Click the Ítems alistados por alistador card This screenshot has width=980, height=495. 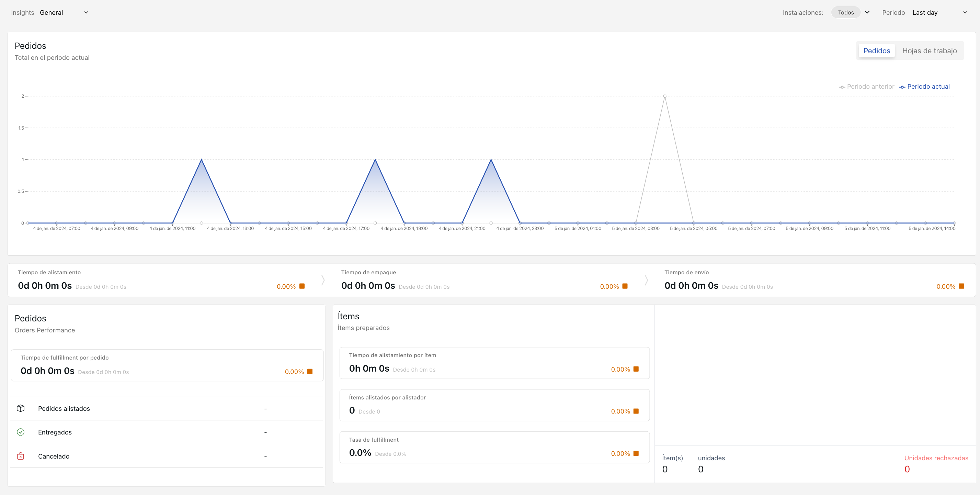(x=494, y=405)
